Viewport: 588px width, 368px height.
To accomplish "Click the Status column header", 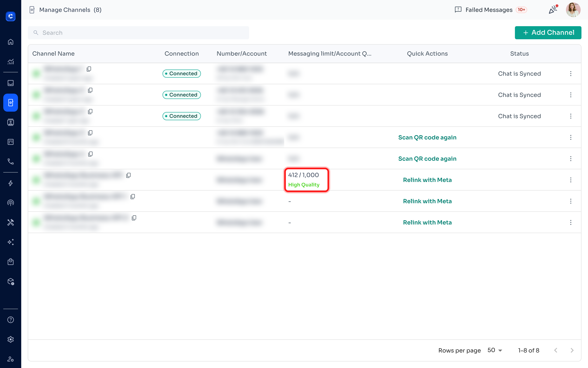I will [519, 54].
